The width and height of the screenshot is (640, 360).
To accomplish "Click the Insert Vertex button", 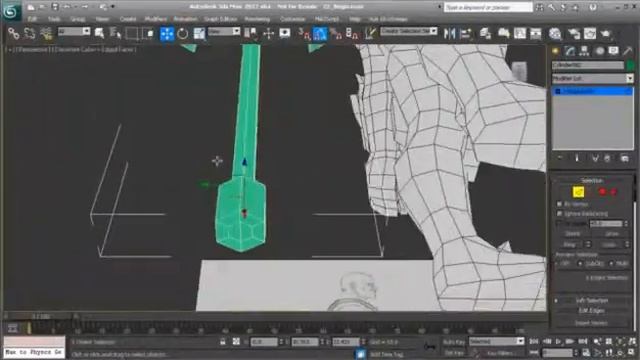I will 591,323.
